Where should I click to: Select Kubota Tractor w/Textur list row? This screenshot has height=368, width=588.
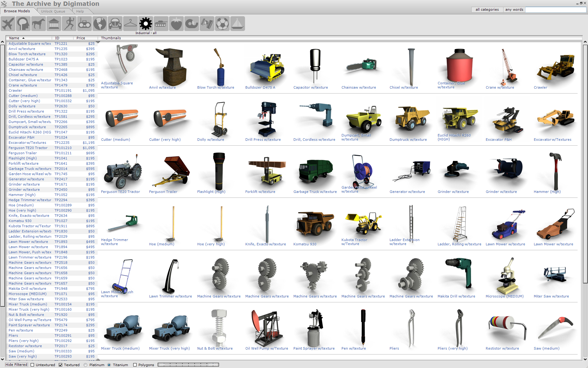tap(52, 226)
